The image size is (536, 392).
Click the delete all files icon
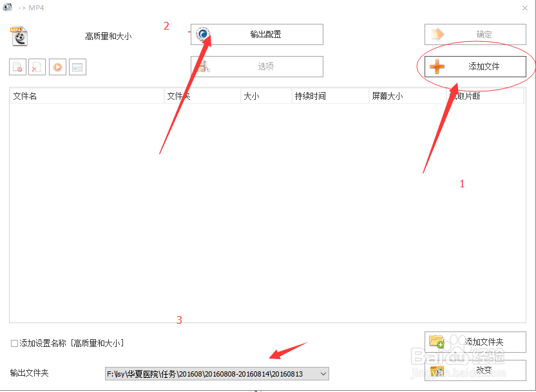click(x=37, y=66)
